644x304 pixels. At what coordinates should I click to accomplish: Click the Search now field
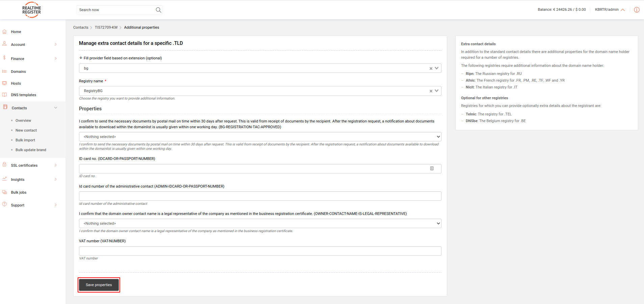115,10
